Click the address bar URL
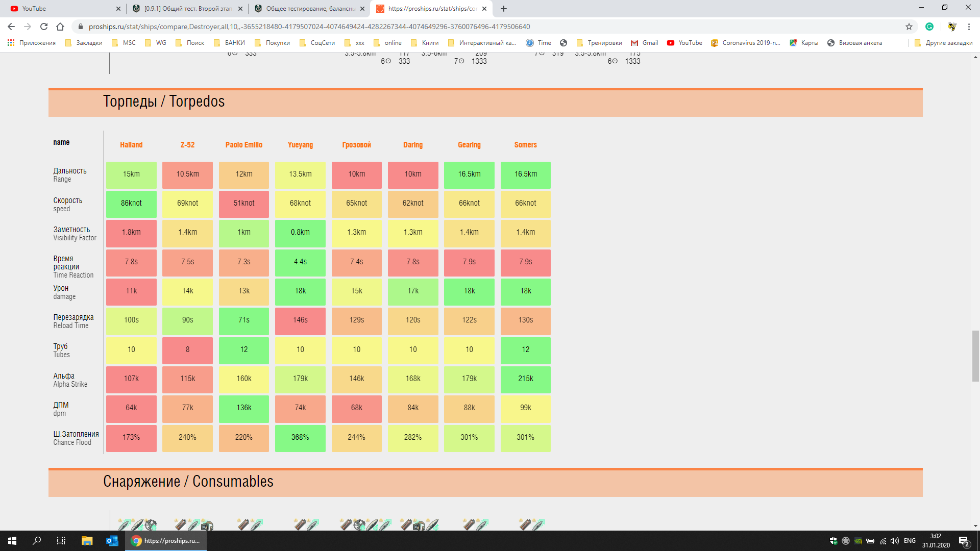This screenshot has height=551, width=980. tap(309, 27)
